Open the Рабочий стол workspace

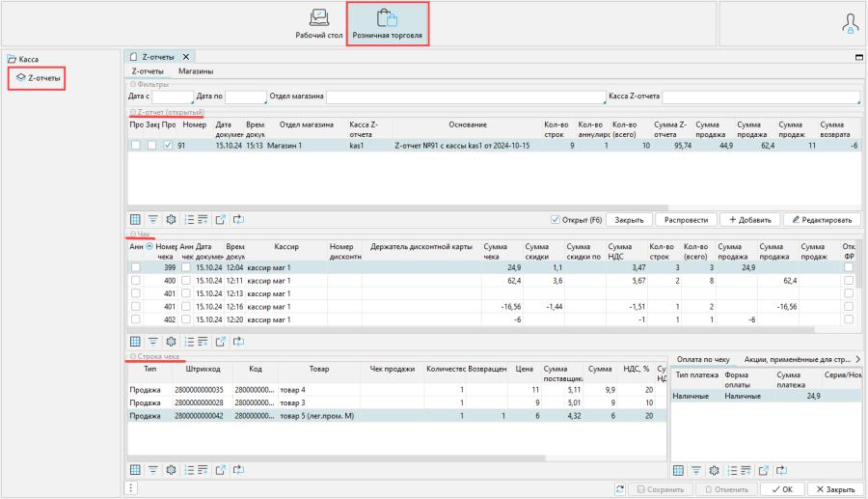pyautogui.click(x=318, y=23)
